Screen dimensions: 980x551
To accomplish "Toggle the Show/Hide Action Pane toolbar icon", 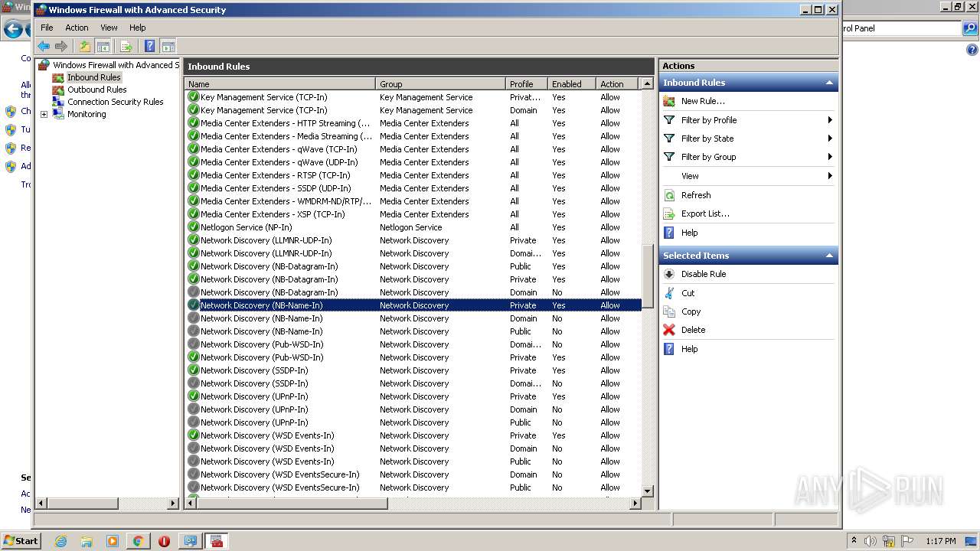I will coord(168,47).
